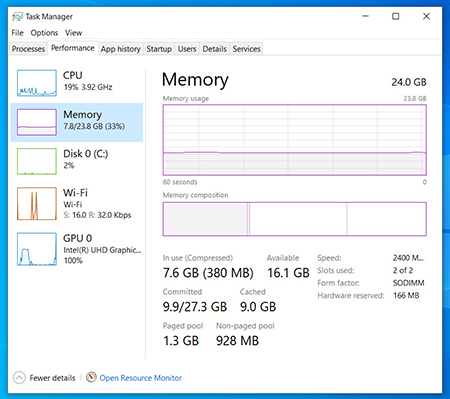Click the Task Manager title bar icon
This screenshot has width=450, height=399.
17,16
